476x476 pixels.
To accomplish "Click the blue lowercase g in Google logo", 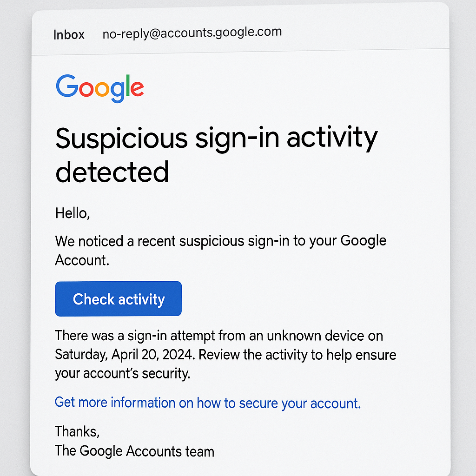I will point(118,92).
